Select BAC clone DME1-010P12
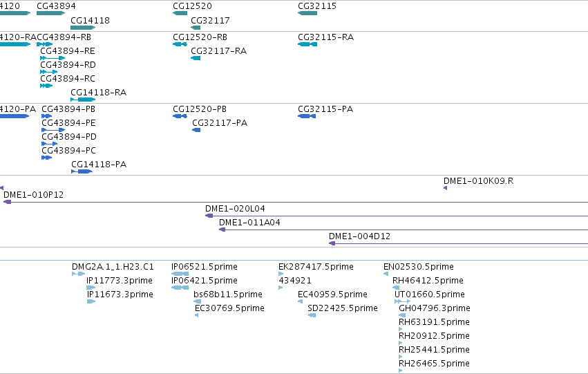The width and height of the screenshot is (588, 374). (x=296, y=202)
